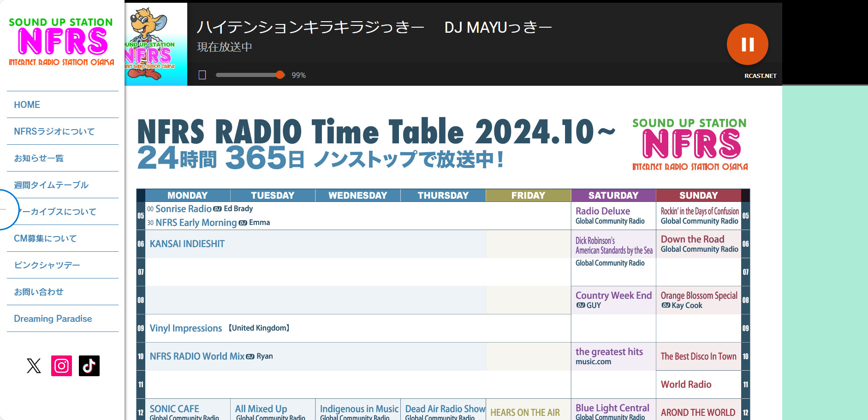Click Blue Light Central entry
Image resolution: width=868 pixels, height=420 pixels.
tap(612, 412)
